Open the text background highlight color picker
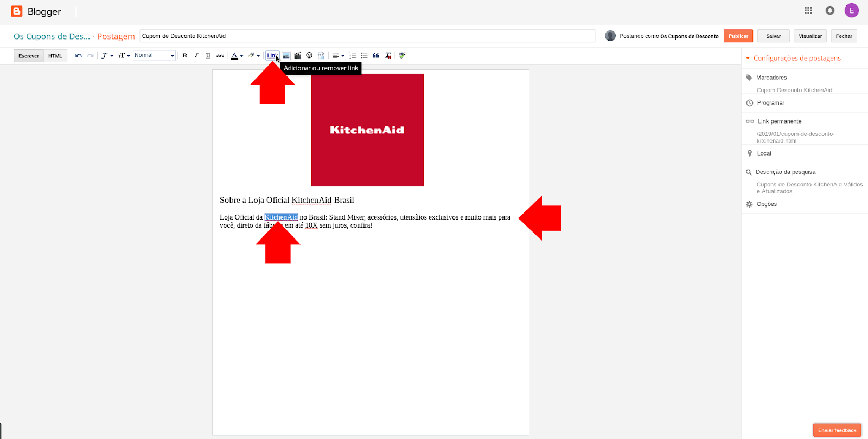The height and width of the screenshot is (439, 868). pyautogui.click(x=254, y=55)
